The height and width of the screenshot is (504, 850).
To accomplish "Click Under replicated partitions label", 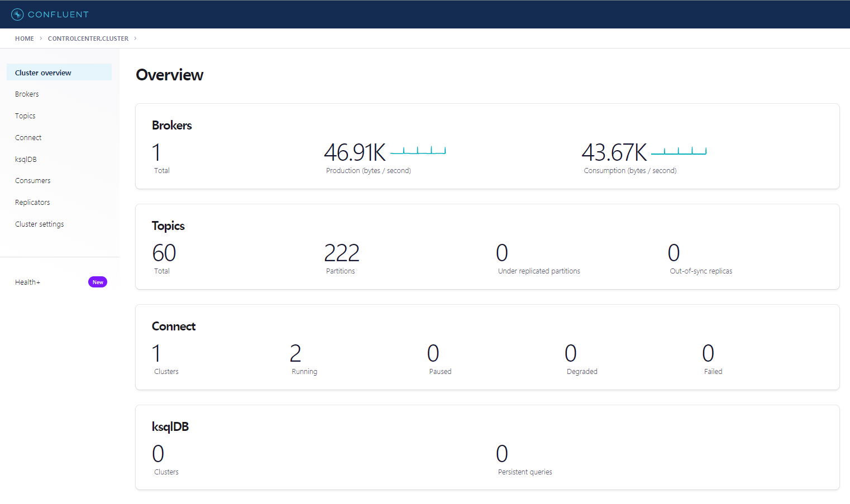I will tap(539, 271).
